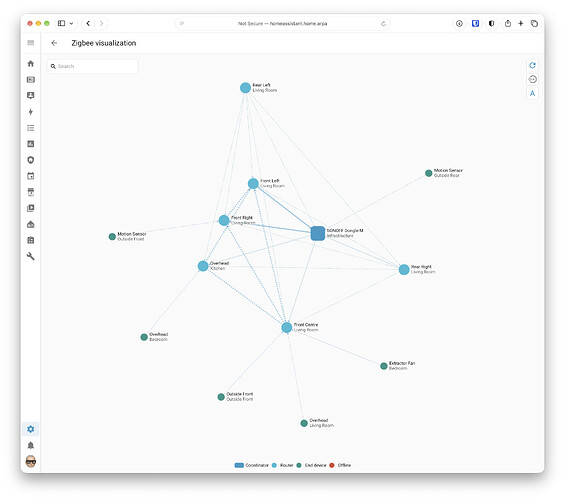Click the half-shield privacy extension icon

[x=491, y=23]
